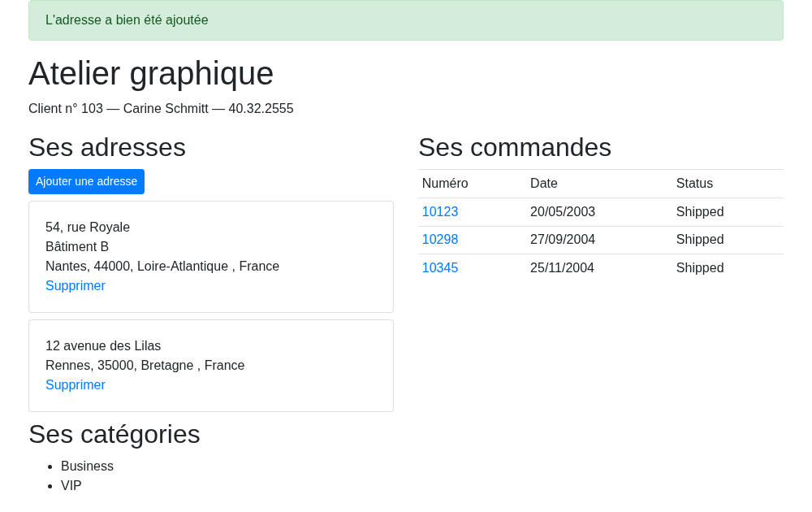
Task: Click the "Date" column header
Action: [x=544, y=184]
